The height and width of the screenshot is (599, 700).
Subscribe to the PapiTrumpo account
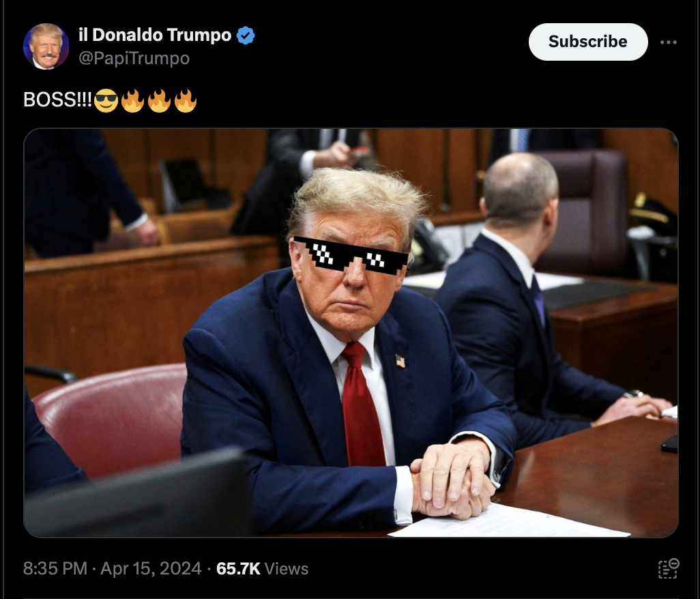(588, 42)
